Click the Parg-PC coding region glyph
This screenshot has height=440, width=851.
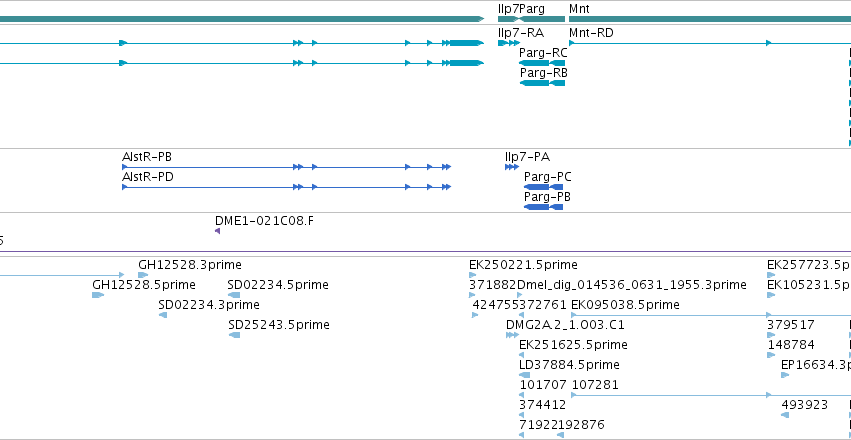(x=543, y=187)
